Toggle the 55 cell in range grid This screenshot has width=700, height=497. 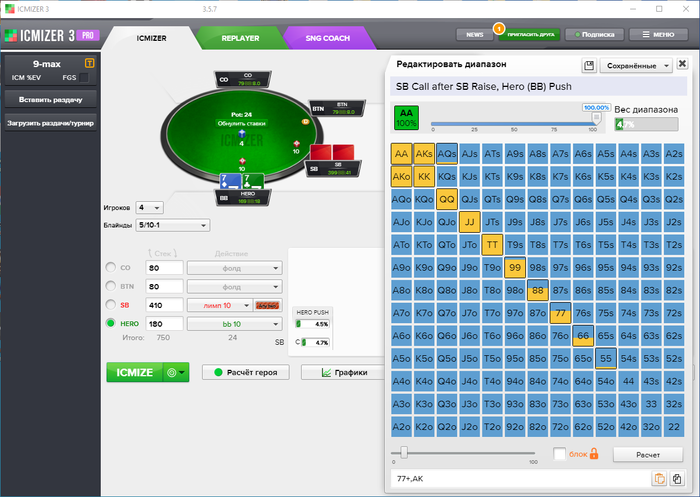tap(606, 359)
